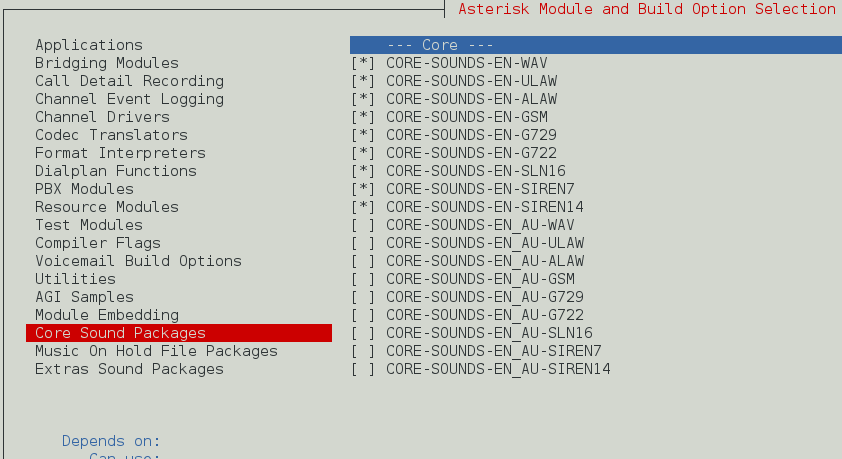Screen dimensions: 842x459
Task: Enable CORE-SOUNDS-EN_AU-SIREN14 package
Action: click(x=363, y=369)
